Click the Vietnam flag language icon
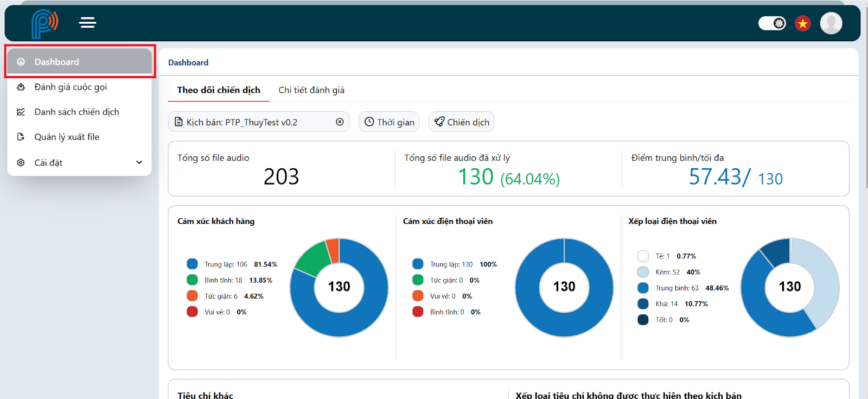Screen dimensions: 868x399 click(803, 23)
